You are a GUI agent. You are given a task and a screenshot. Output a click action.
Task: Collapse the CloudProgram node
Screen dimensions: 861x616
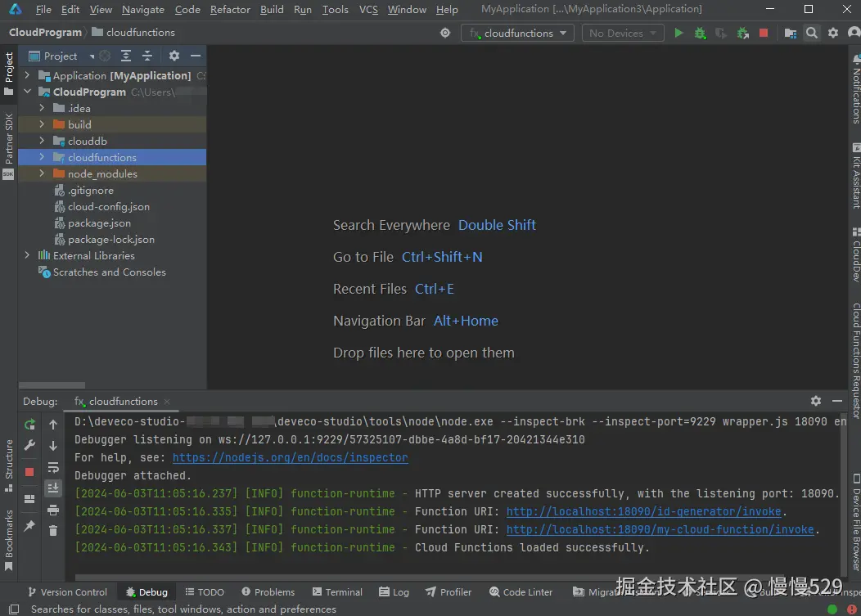27,92
